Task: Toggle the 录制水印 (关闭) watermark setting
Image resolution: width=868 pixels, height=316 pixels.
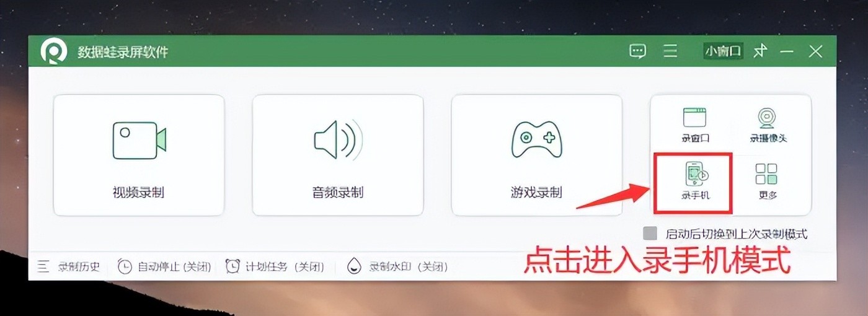Action: click(x=397, y=267)
